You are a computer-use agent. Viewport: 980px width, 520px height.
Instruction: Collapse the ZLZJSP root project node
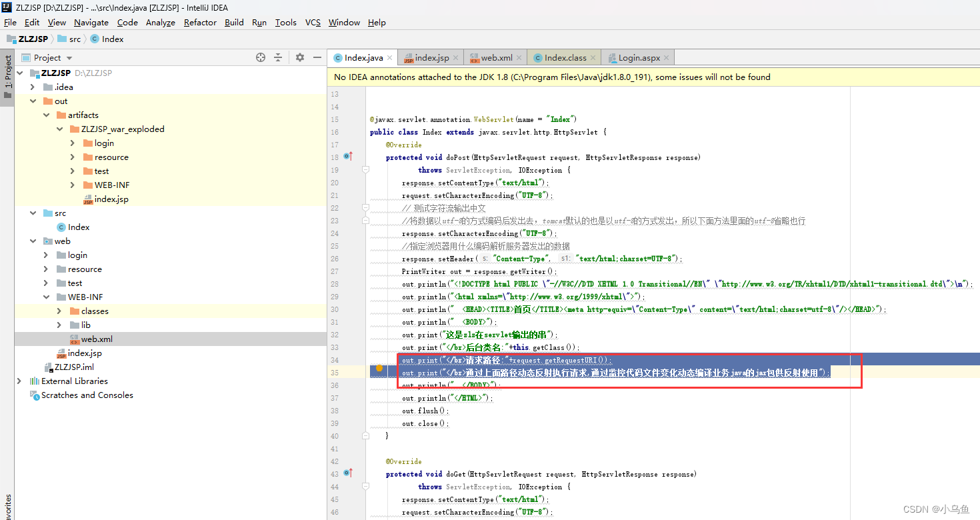pos(19,73)
